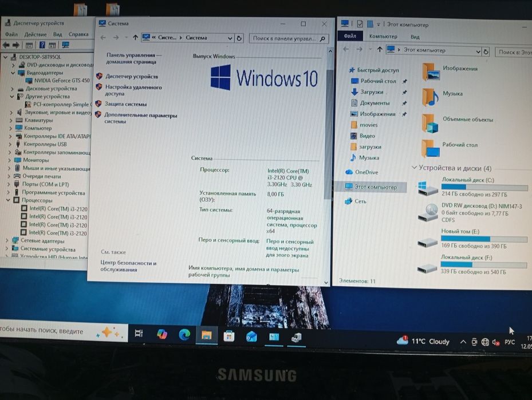The image size is (532, 400).
Task: Select Этот компьютер in Explorer sidebar
Action: [371, 187]
